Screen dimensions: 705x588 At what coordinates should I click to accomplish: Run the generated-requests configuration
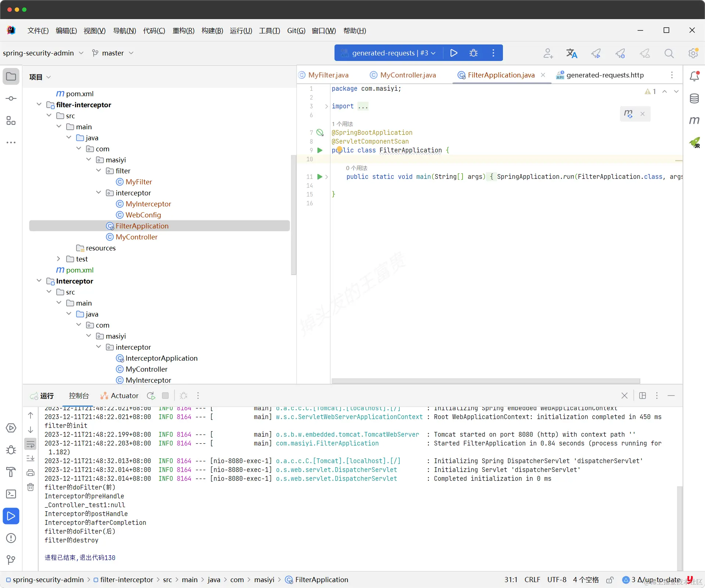click(x=454, y=53)
